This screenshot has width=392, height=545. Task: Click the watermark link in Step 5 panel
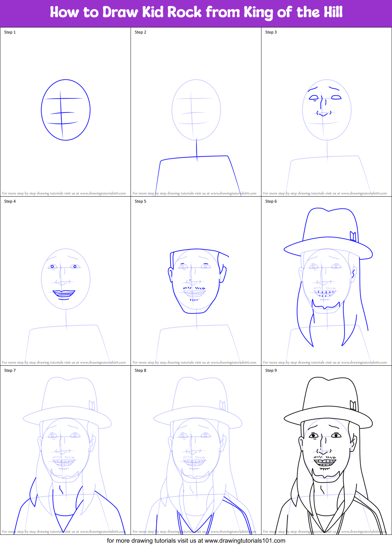point(194,363)
